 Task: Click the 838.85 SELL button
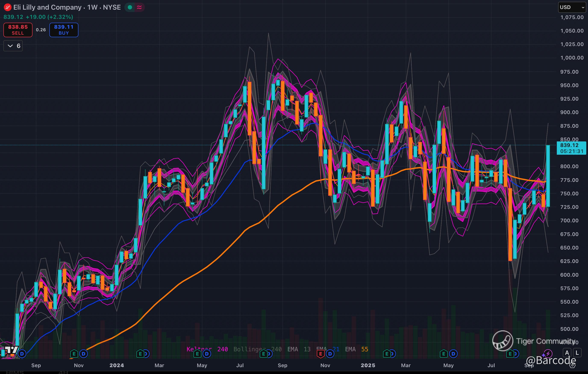pos(18,30)
